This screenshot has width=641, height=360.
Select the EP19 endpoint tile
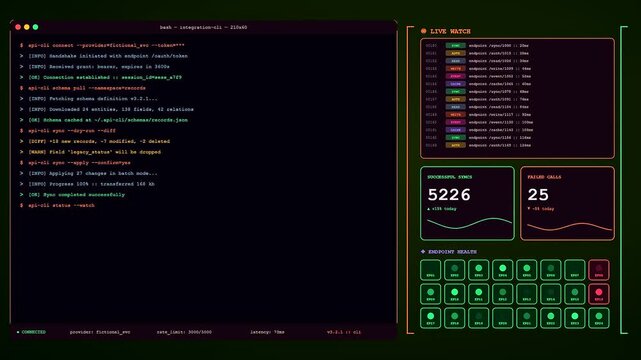click(479, 318)
